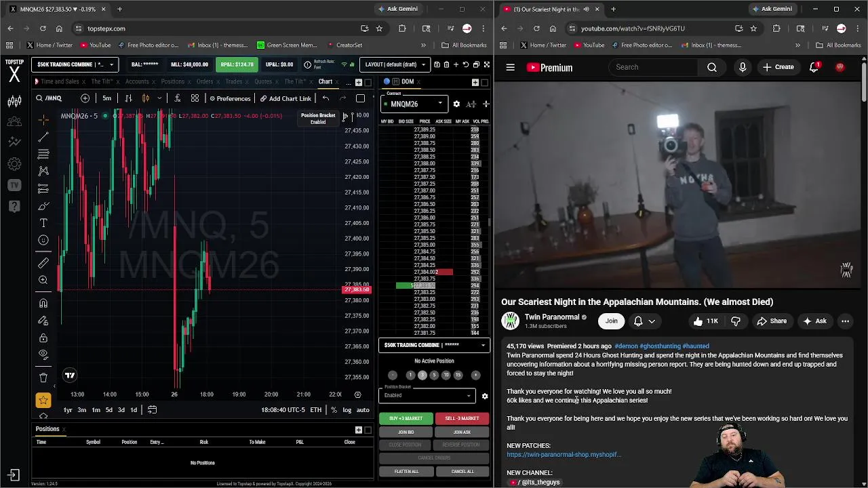The height and width of the screenshot is (488, 868).
Task: Open the candlestick chart style icon
Action: pyautogui.click(x=145, y=98)
